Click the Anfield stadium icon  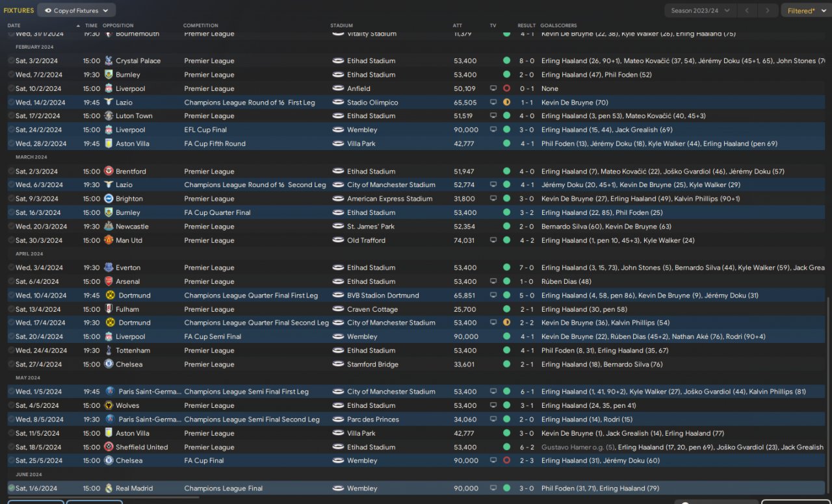(x=338, y=89)
